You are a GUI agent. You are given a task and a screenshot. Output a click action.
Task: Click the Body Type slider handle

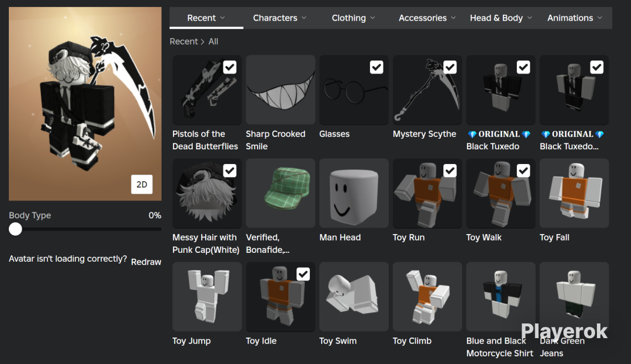[x=15, y=229]
